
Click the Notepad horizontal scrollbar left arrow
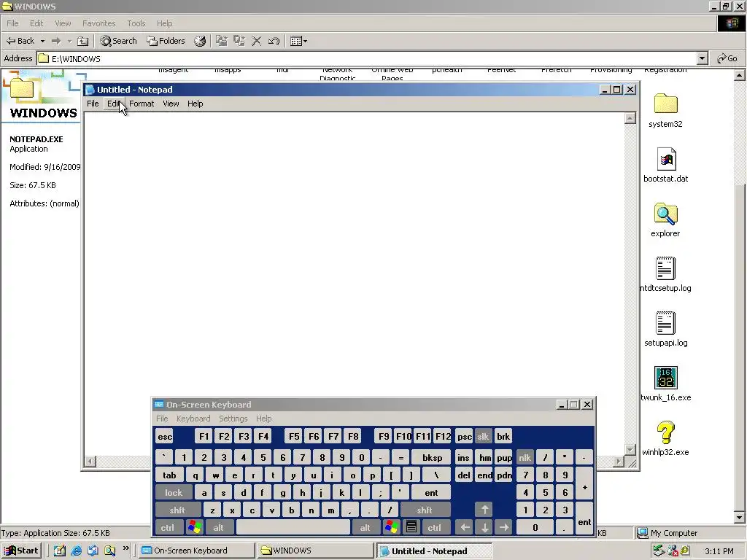(90, 461)
